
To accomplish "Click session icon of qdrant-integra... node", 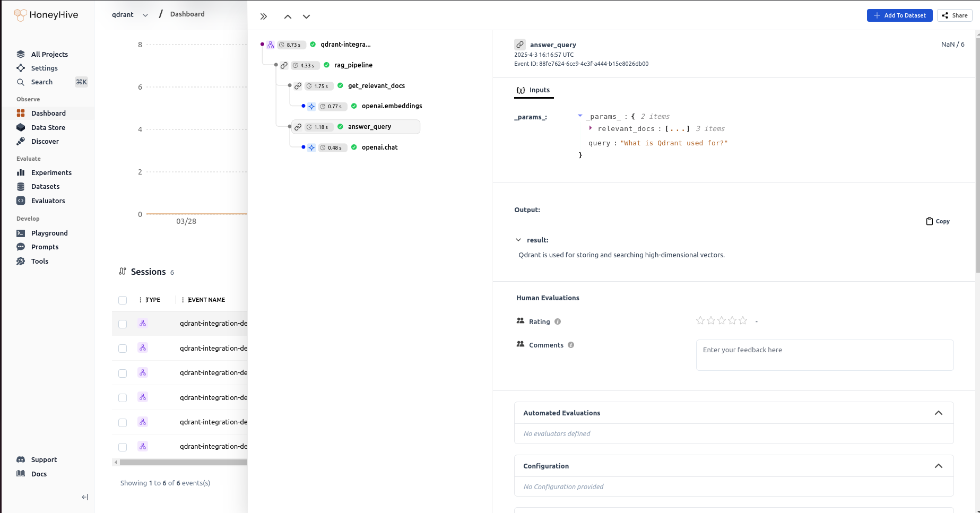I will [271, 45].
